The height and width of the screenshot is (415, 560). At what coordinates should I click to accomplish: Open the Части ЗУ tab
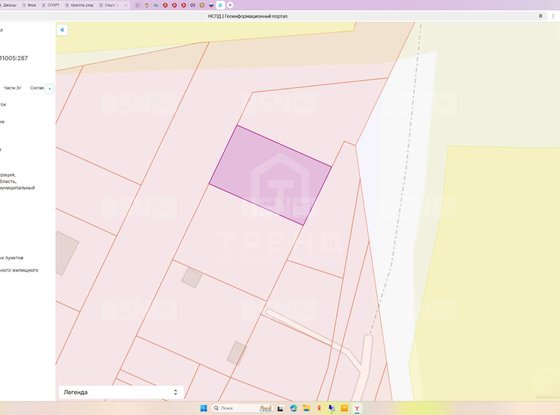[12, 88]
